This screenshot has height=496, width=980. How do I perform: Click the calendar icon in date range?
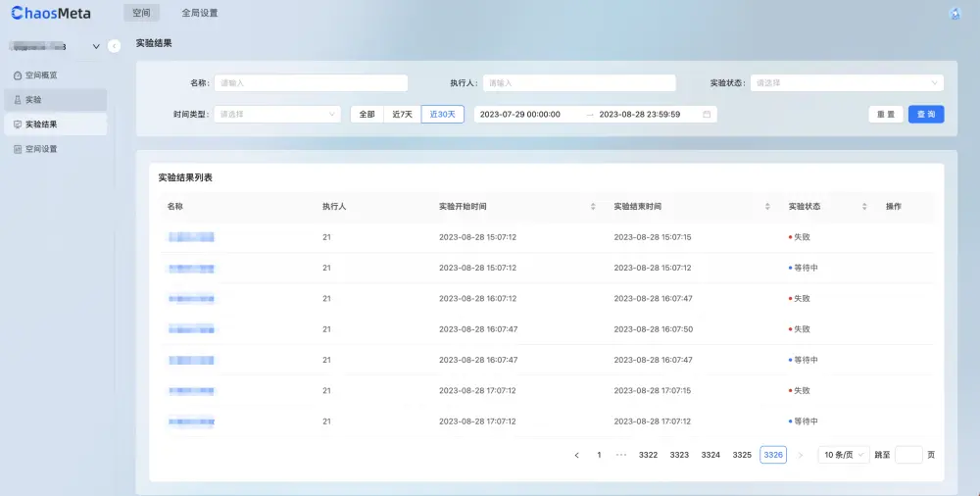click(707, 115)
